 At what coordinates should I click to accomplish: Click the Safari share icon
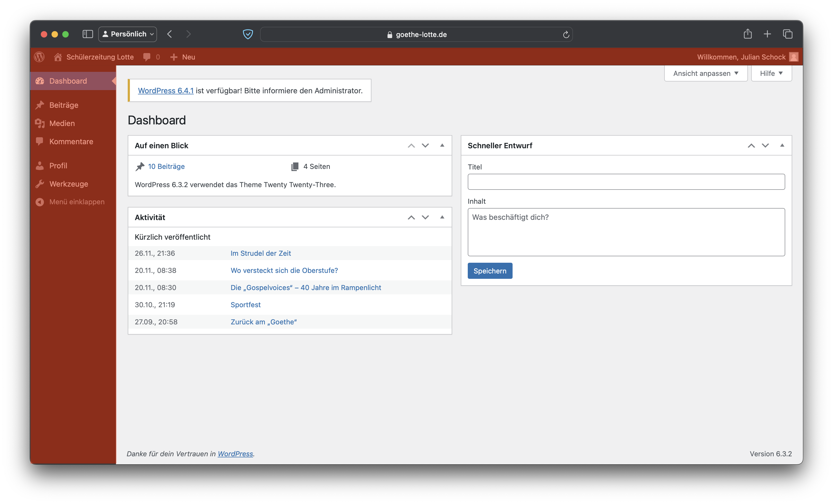(747, 34)
